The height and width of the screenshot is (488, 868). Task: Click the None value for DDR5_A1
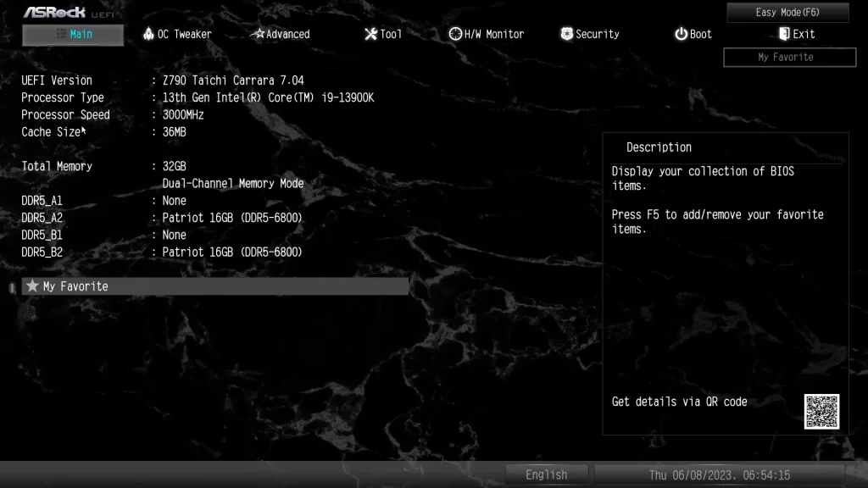click(x=174, y=201)
